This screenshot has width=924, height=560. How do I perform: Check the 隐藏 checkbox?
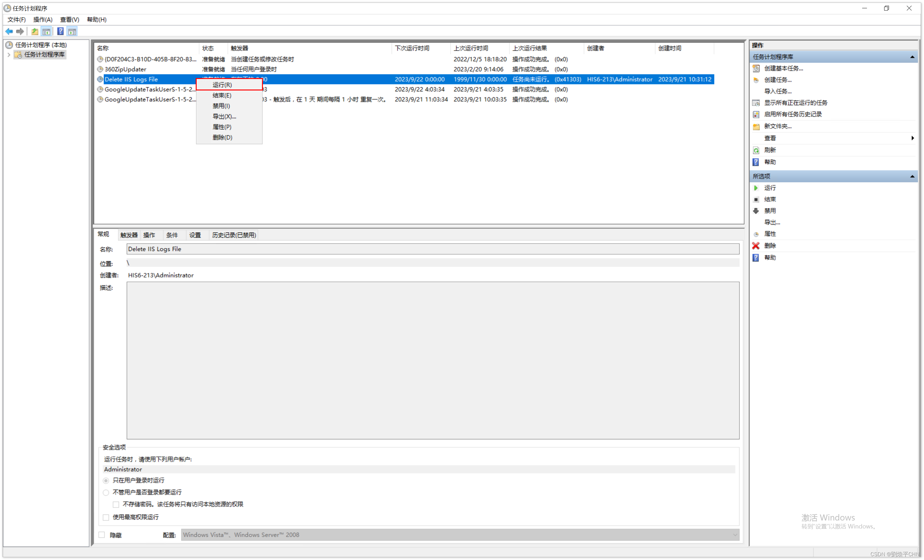pos(102,535)
